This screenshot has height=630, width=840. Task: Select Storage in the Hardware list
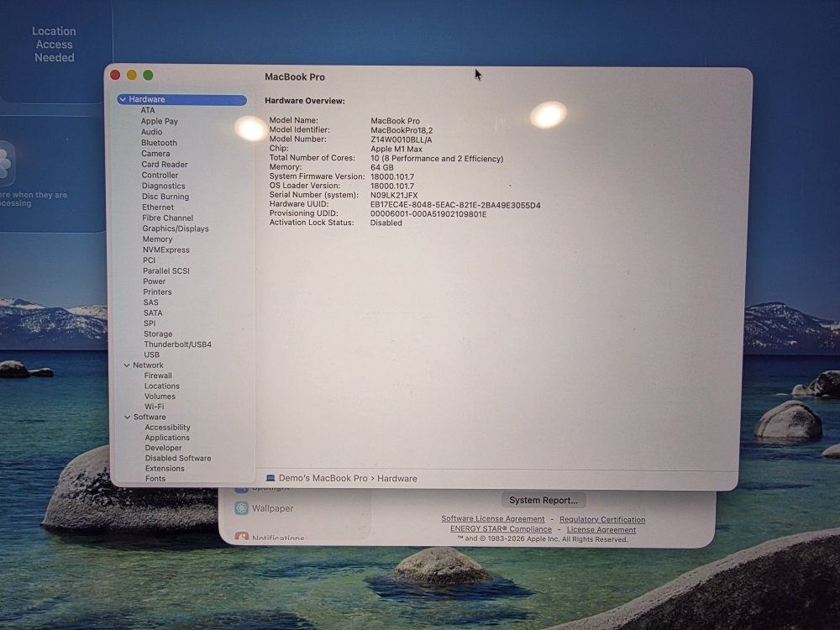[x=158, y=334]
